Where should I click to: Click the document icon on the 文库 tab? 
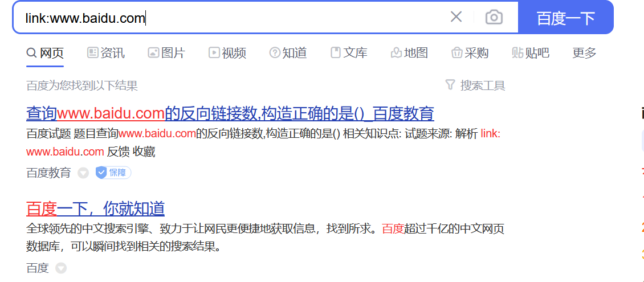[x=336, y=52]
